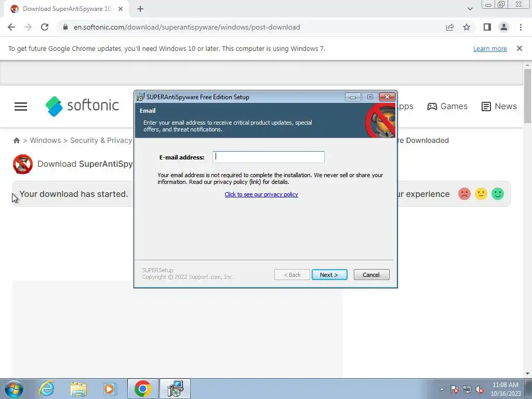The image size is (532, 399).
Task: Click the setup dialog title bar icon
Action: pyautogui.click(x=140, y=97)
